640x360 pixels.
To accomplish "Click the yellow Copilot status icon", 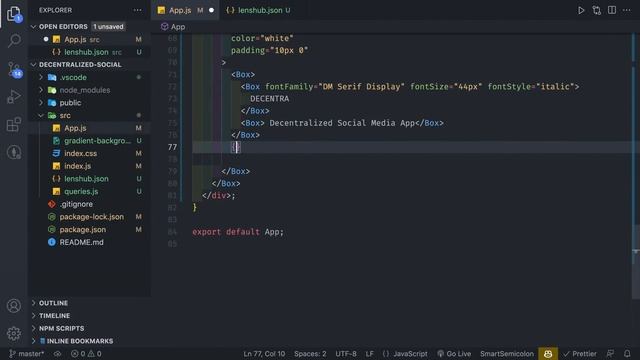I will pos(548,353).
